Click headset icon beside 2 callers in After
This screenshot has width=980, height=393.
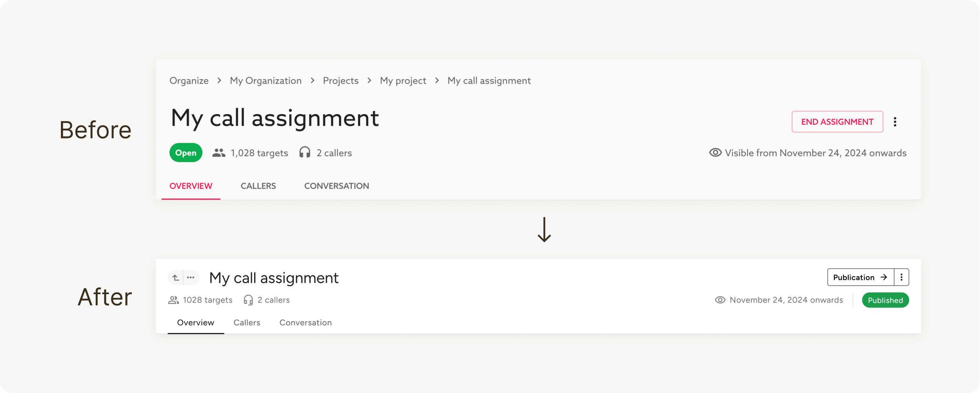click(x=248, y=300)
